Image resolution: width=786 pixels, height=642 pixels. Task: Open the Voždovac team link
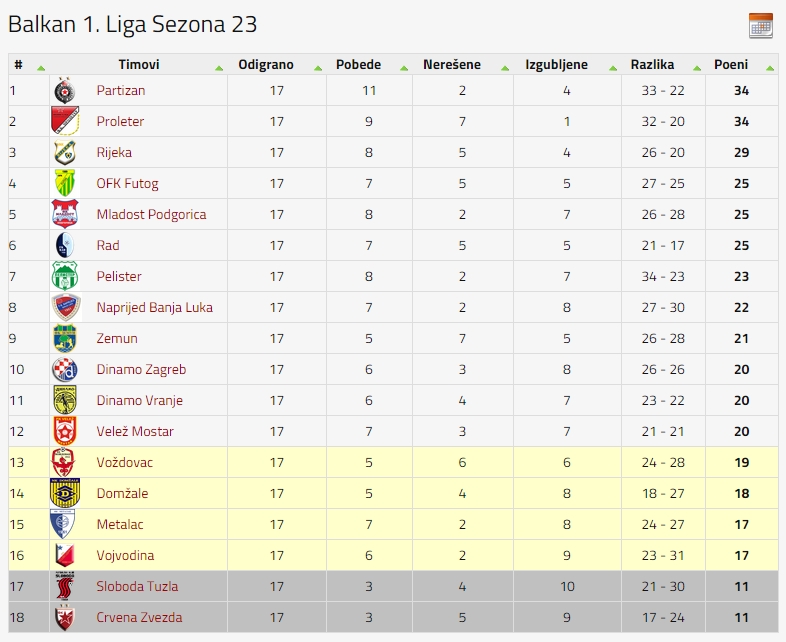(x=125, y=462)
